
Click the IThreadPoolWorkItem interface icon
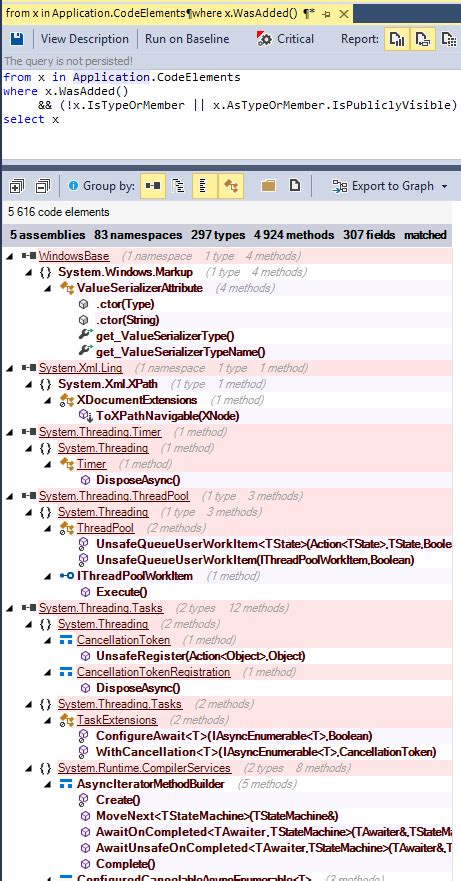(66, 576)
